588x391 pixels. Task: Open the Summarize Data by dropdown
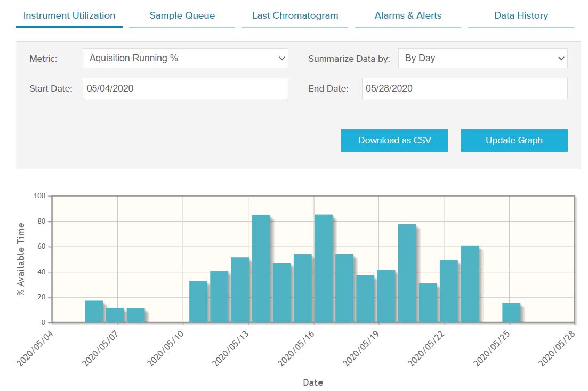(x=482, y=59)
